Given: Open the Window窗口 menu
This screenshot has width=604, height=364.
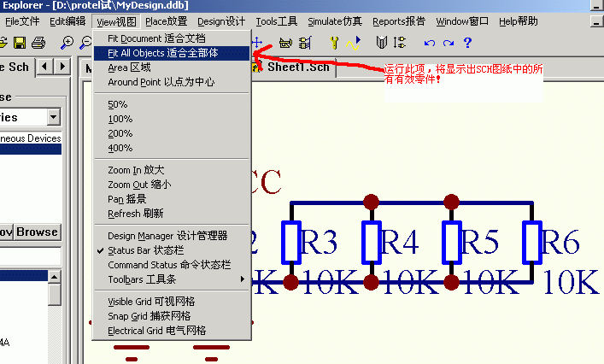Looking at the screenshot, I should click(x=462, y=21).
